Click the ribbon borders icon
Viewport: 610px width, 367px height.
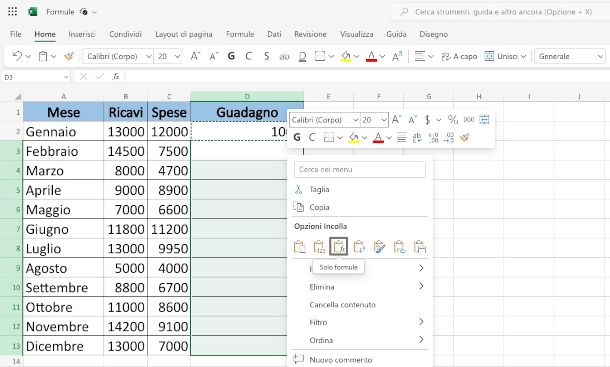pyautogui.click(x=320, y=56)
